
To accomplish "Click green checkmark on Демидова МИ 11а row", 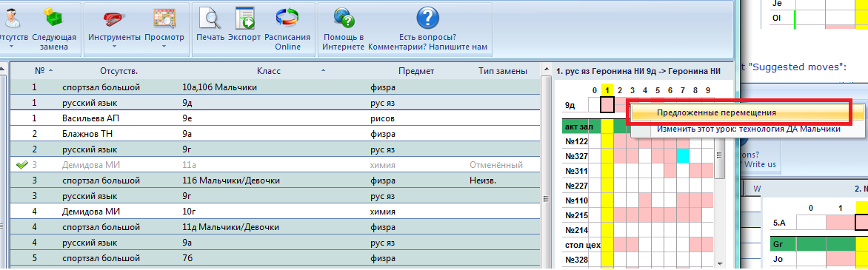I will pyautogui.click(x=22, y=165).
